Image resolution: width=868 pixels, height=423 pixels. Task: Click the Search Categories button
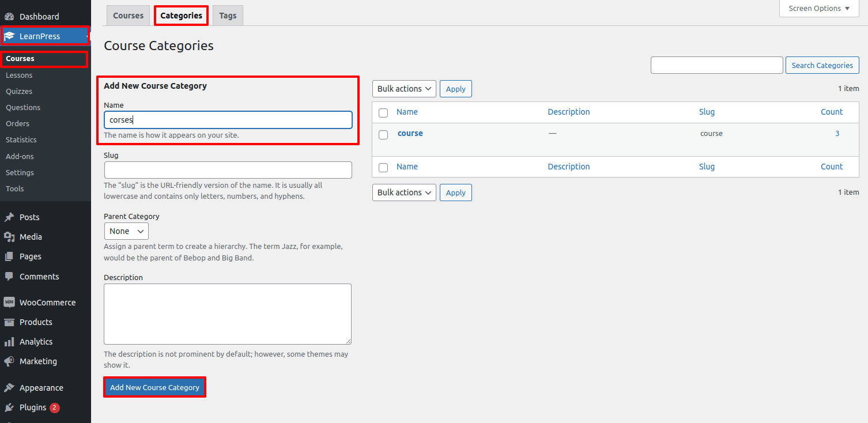pos(822,65)
